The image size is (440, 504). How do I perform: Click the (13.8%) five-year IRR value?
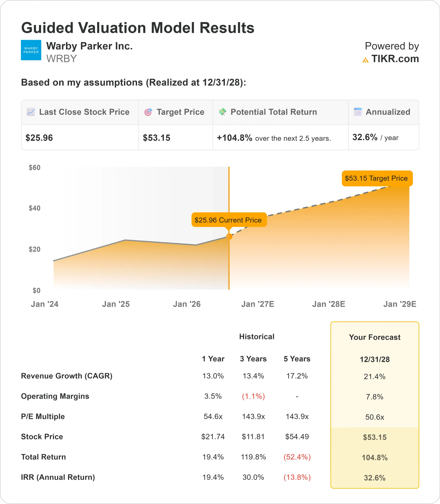297,477
